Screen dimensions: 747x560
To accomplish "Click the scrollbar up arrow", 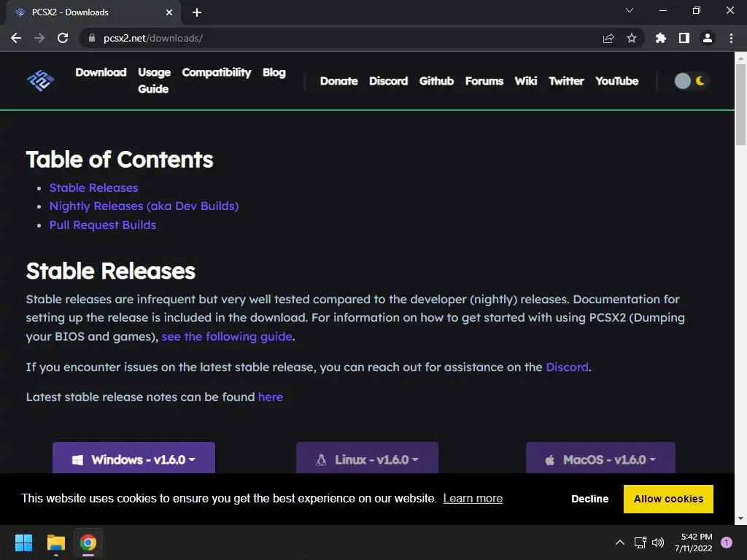I will pos(740,58).
